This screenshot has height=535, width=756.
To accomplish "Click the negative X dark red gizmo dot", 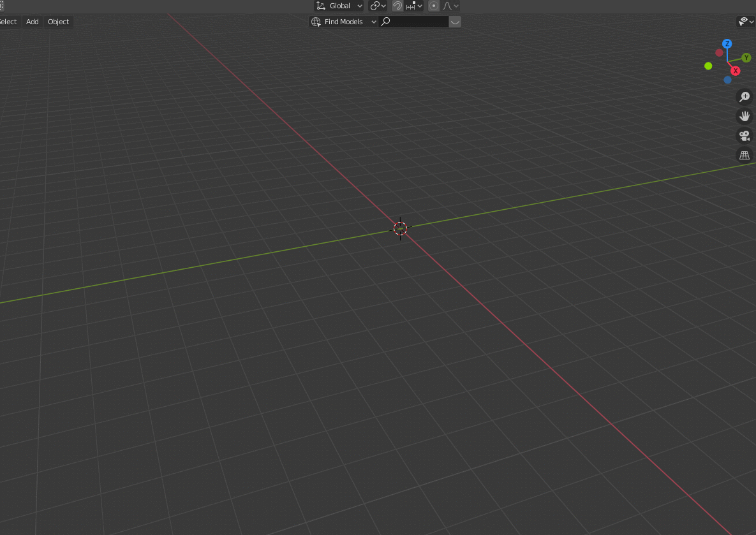I will click(x=719, y=52).
